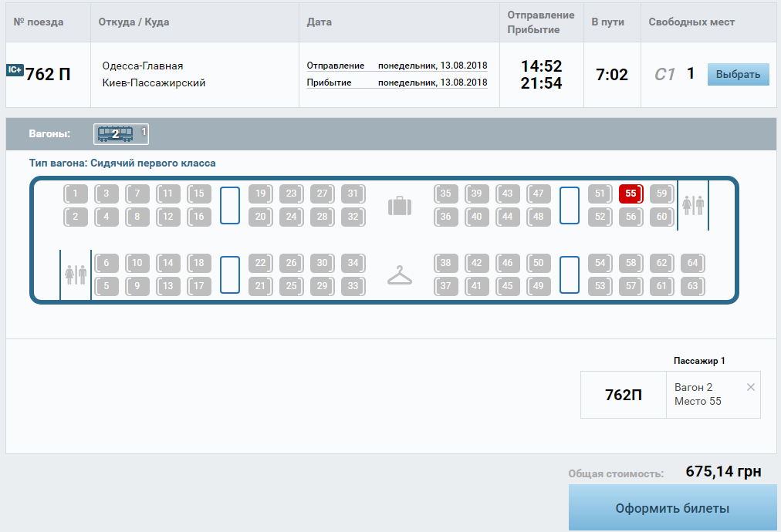The height and width of the screenshot is (532, 781).
Task: Pick seat 35 next to luggage area
Action: 445,194
